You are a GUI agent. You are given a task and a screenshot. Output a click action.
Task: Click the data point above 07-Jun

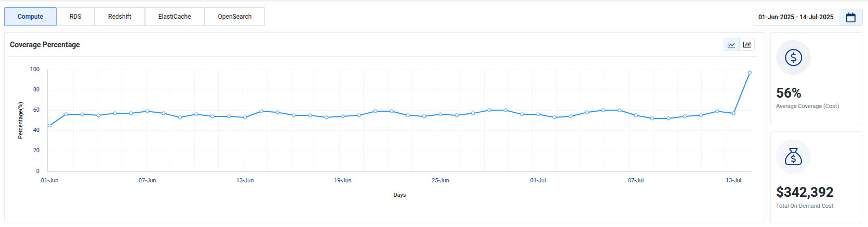pos(148,111)
